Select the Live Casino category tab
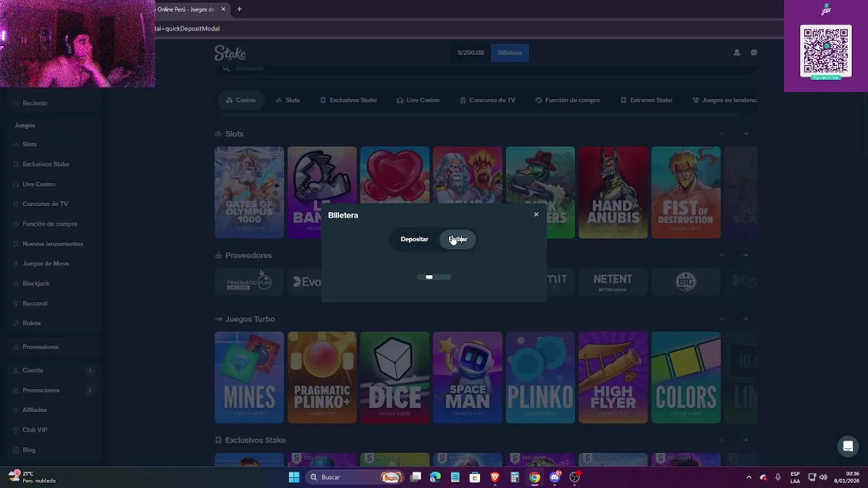The height and width of the screenshot is (488, 868). [x=418, y=100]
